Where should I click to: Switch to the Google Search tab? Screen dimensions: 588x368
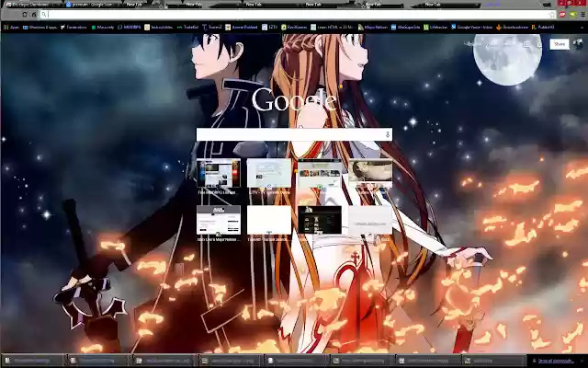pyautogui.click(x=90, y=5)
